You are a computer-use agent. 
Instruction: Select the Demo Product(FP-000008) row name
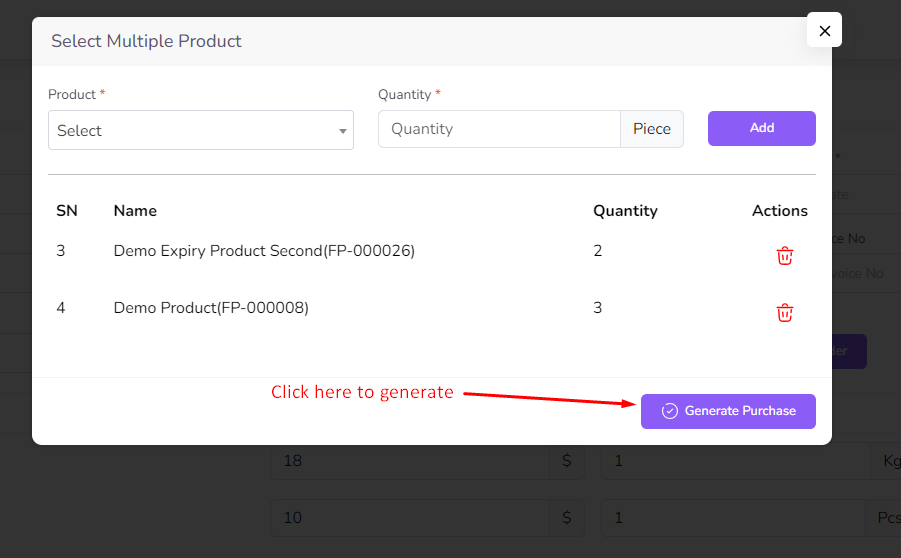pos(211,308)
